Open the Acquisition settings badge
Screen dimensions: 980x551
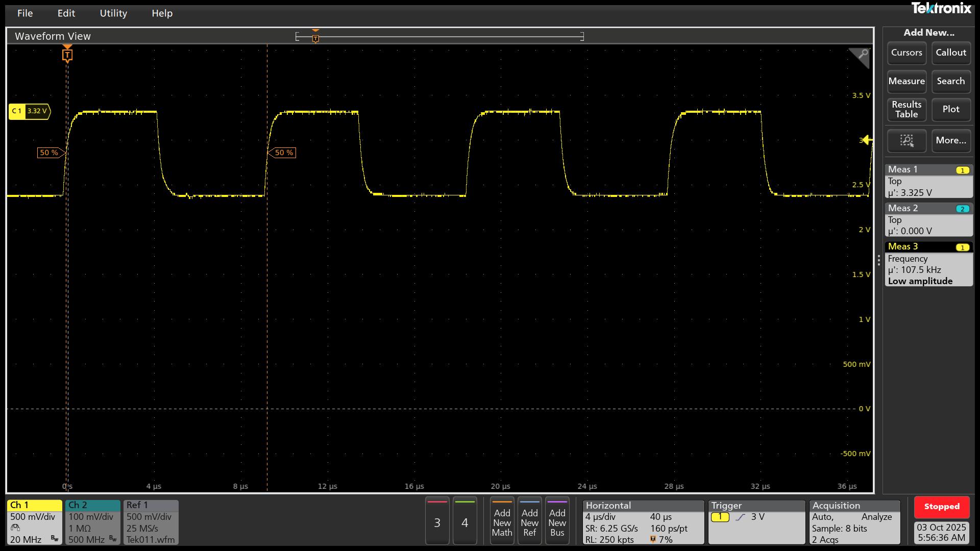(855, 522)
